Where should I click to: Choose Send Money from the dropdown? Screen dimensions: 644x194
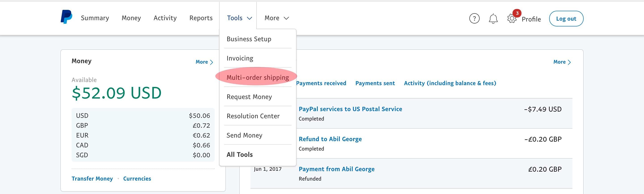244,135
